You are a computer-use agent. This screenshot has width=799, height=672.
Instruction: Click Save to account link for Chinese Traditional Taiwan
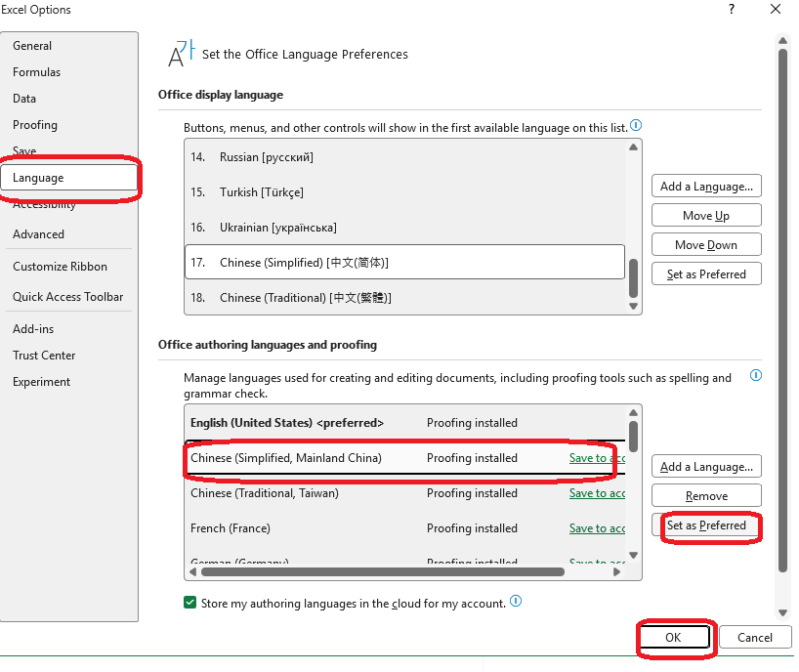[597, 493]
